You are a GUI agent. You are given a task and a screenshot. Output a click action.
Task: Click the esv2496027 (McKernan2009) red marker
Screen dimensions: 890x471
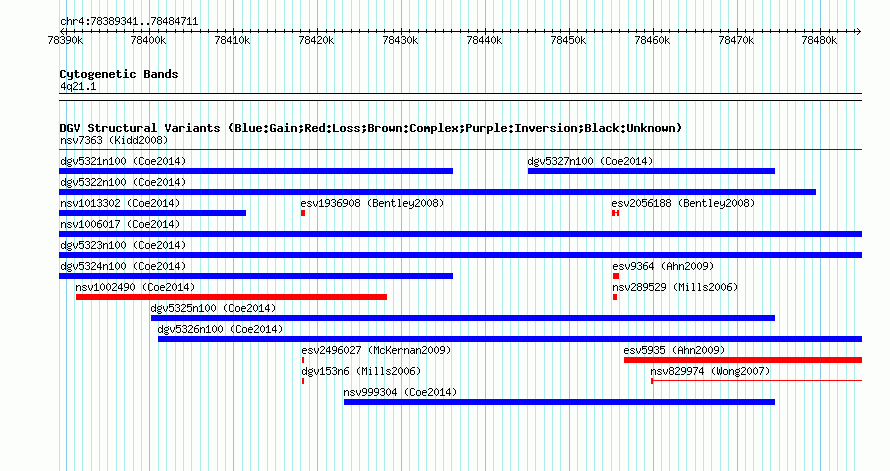[303, 360]
